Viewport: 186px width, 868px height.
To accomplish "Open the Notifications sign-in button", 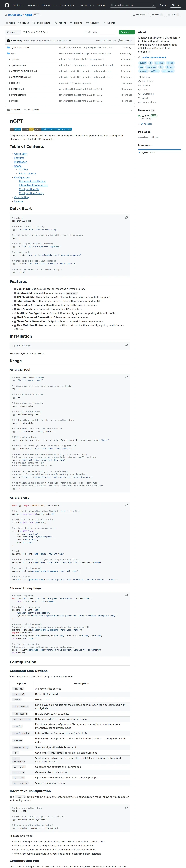I will pyautogui.click(x=140, y=15).
